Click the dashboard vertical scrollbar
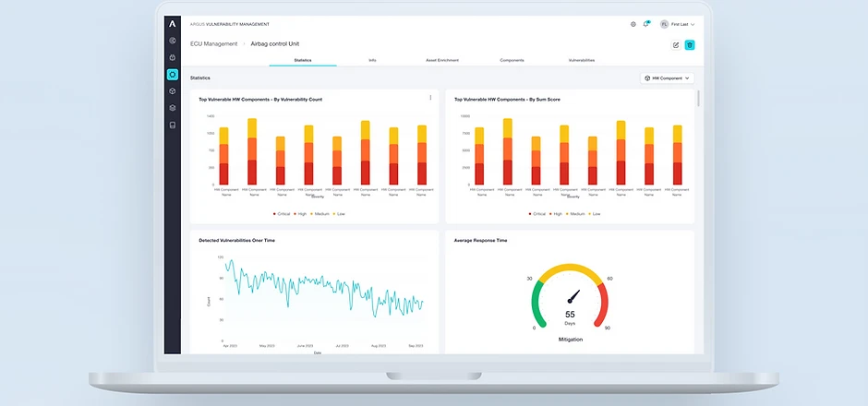868x406 pixels. (698, 99)
